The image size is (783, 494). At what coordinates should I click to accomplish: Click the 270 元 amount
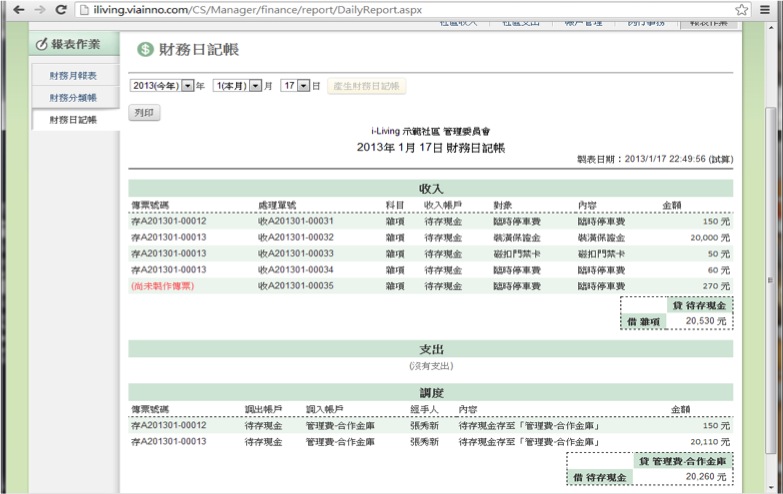pos(717,286)
